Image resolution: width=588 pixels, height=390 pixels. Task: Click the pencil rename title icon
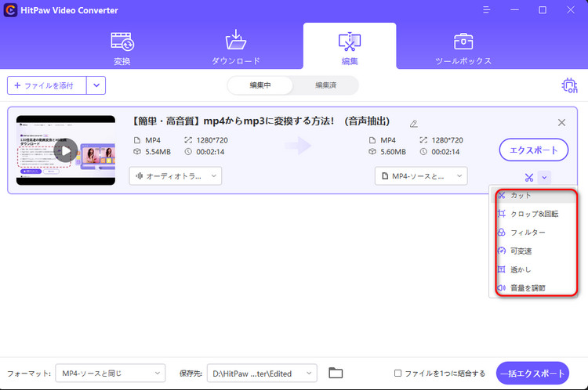click(414, 123)
